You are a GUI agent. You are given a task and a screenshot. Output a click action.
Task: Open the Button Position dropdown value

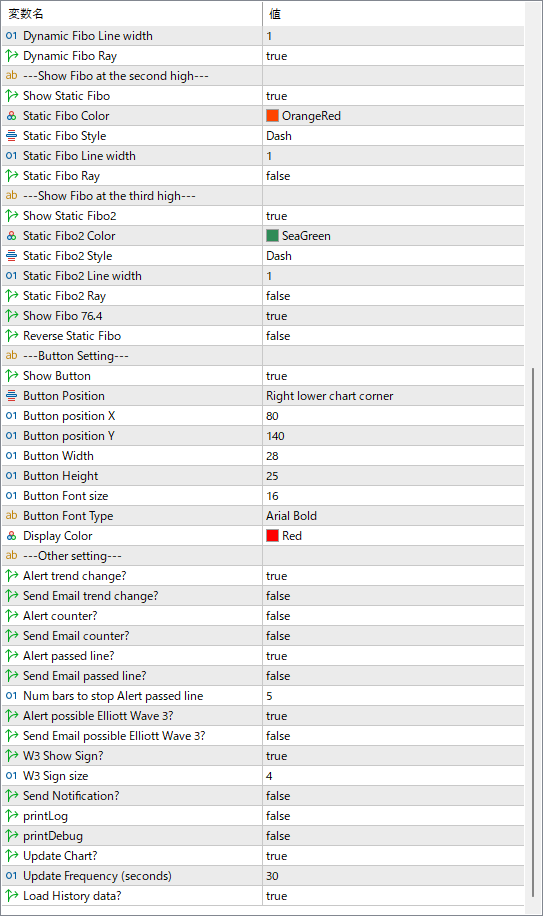tap(393, 396)
